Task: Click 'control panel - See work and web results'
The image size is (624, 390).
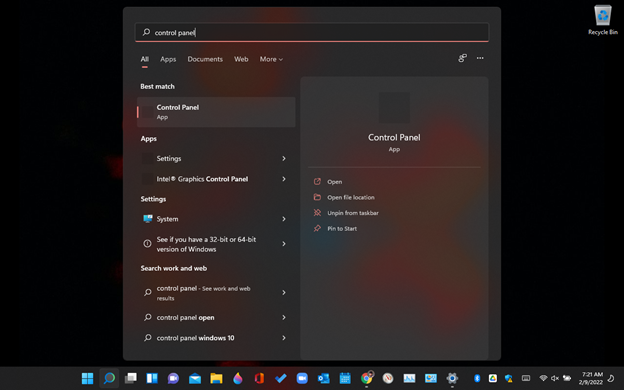Action: click(x=203, y=293)
